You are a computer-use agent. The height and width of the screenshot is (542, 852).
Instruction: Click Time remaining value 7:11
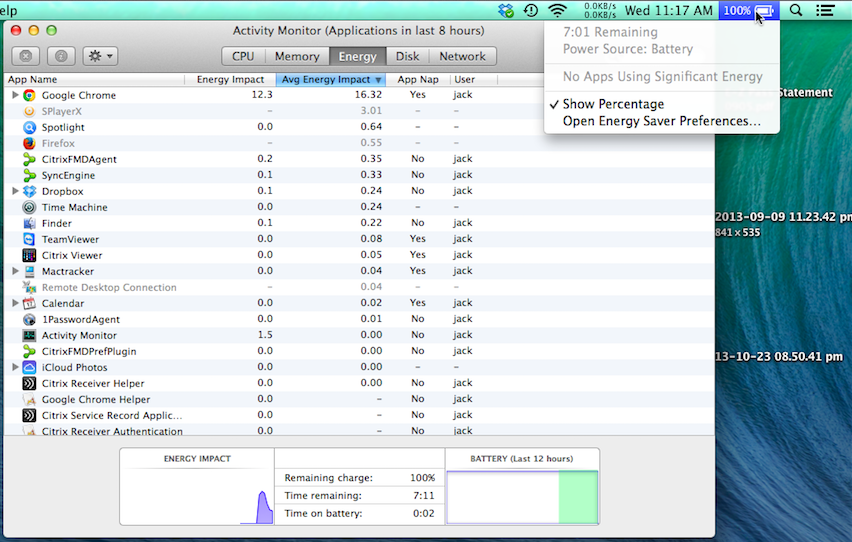[x=423, y=496]
